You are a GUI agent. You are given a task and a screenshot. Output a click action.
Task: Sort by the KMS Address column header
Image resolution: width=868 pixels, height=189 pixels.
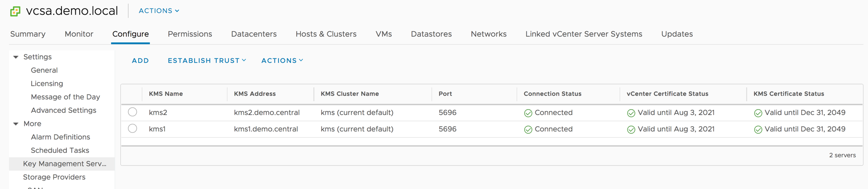click(255, 94)
